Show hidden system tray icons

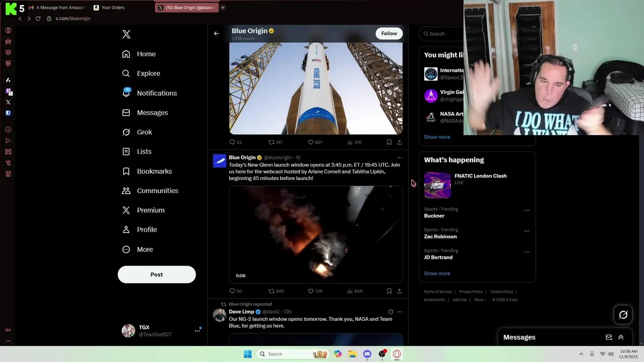(x=581, y=354)
